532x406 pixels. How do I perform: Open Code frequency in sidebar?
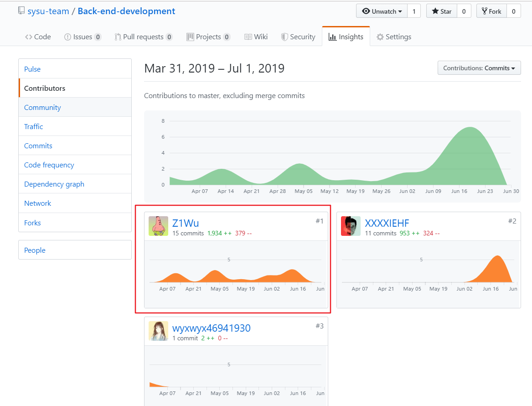coord(49,165)
